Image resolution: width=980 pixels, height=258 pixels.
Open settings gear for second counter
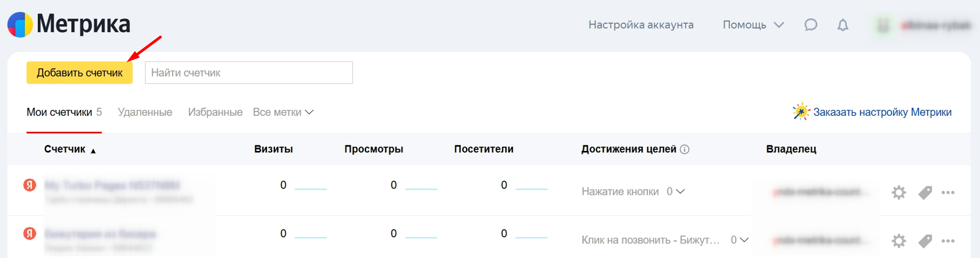click(x=899, y=241)
